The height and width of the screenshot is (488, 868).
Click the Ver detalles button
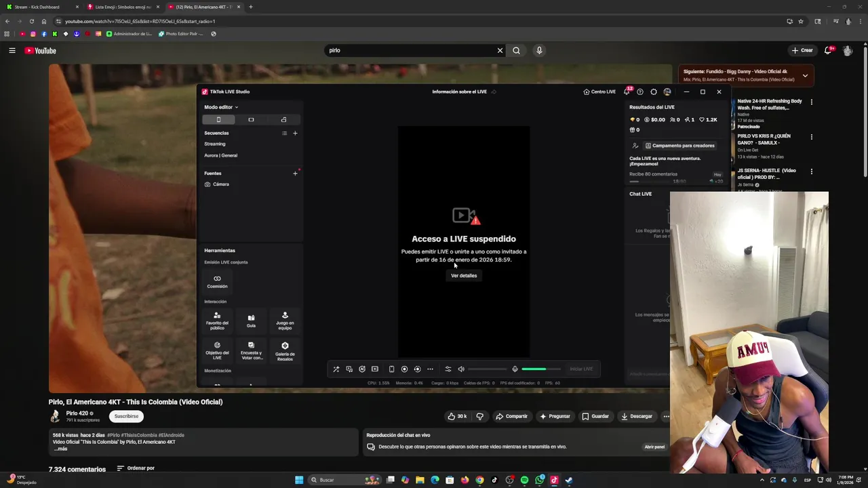tap(464, 276)
